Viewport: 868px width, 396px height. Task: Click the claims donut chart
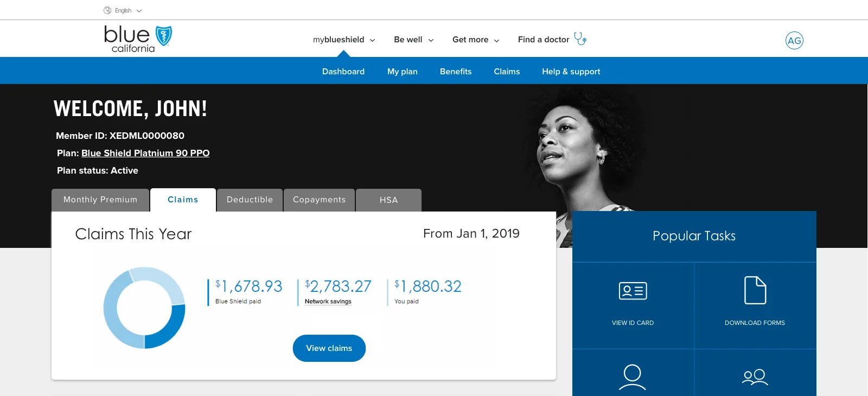pos(144,308)
